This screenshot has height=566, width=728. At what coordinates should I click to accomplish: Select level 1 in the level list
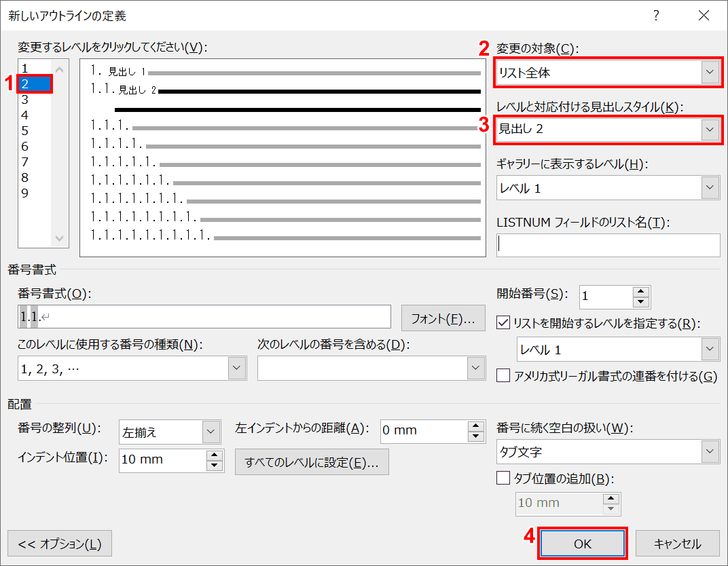coord(35,68)
